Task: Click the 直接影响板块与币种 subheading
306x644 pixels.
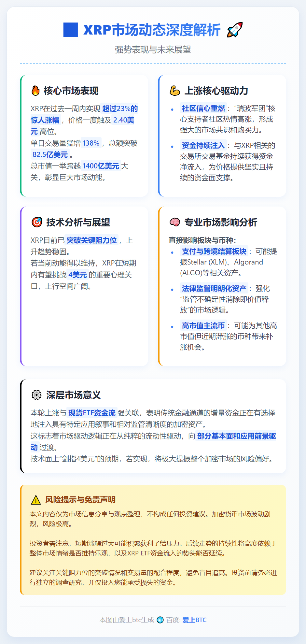Action: 202,240
